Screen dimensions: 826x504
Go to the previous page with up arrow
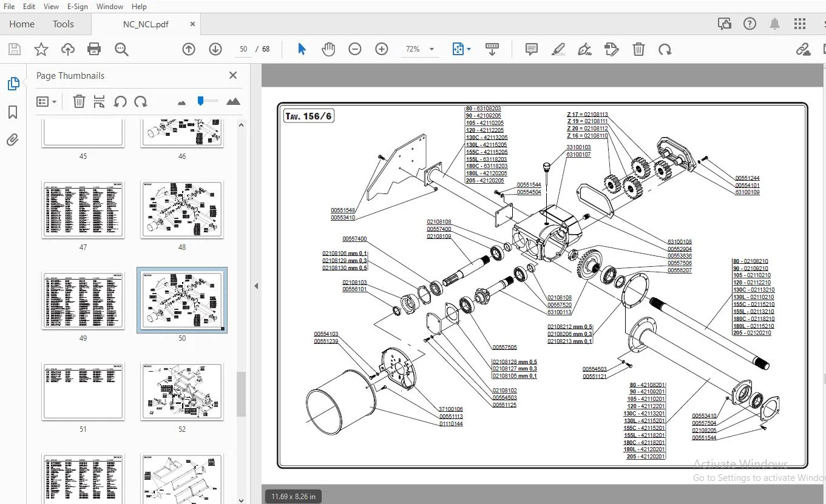(189, 49)
